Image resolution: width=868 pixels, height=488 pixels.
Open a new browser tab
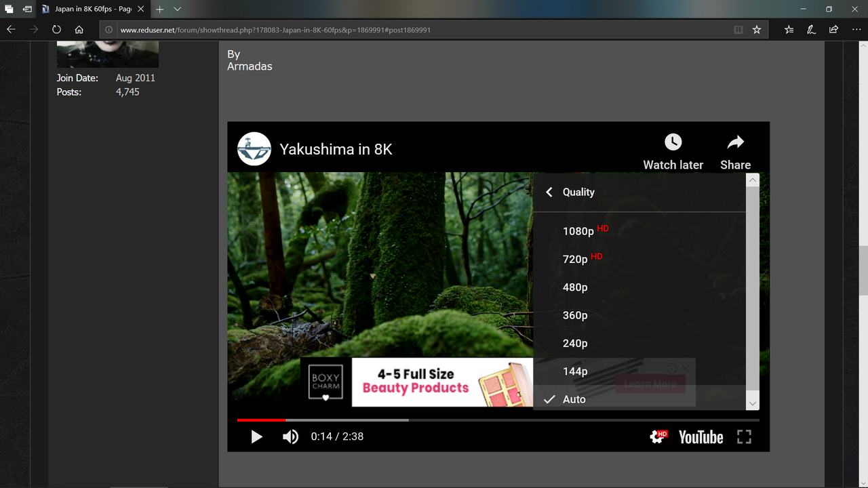coord(160,9)
